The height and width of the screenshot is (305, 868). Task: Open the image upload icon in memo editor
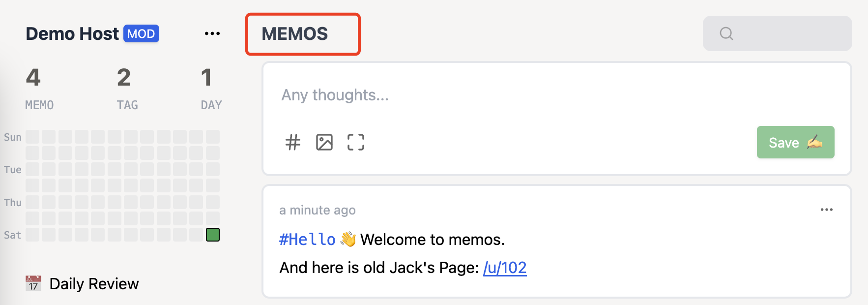(x=324, y=142)
